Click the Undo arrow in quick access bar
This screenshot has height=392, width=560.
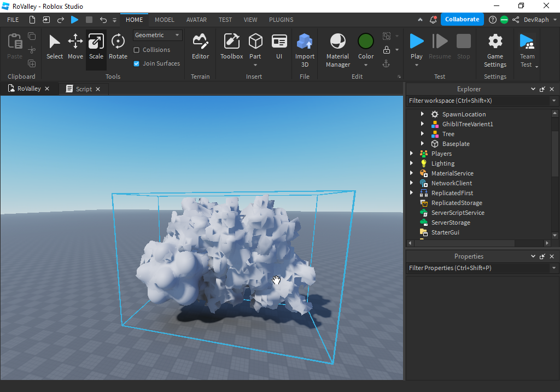coord(103,20)
